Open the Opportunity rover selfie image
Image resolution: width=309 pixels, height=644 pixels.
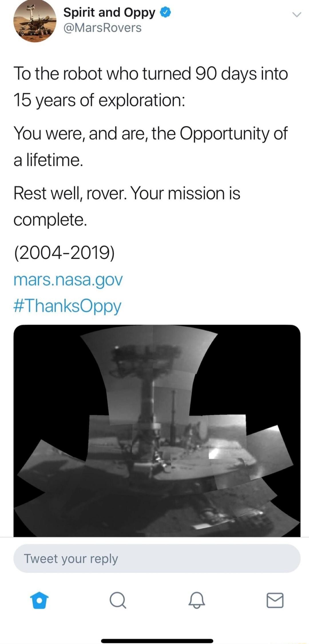point(154,430)
